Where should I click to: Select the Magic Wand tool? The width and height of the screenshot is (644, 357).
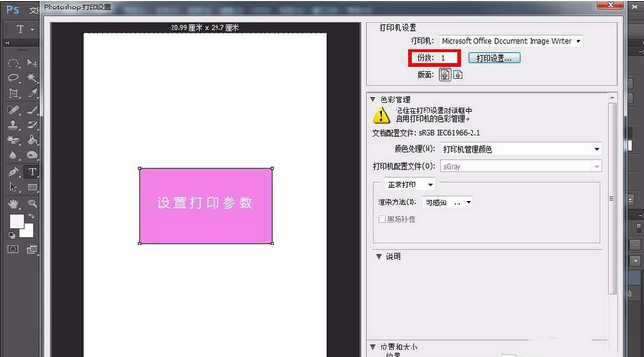(32, 78)
